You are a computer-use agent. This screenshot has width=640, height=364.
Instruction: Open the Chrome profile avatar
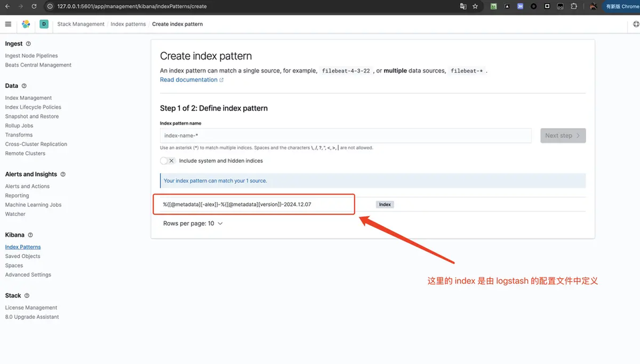pos(593,6)
